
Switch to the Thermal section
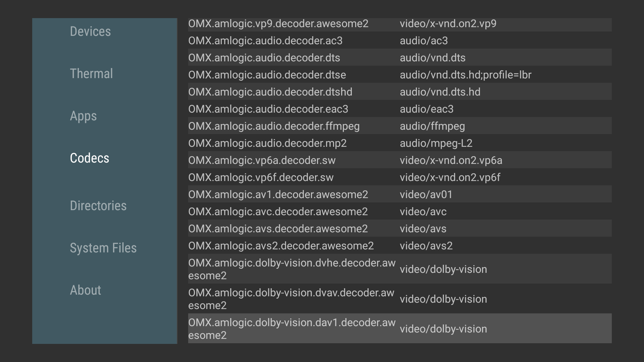91,74
